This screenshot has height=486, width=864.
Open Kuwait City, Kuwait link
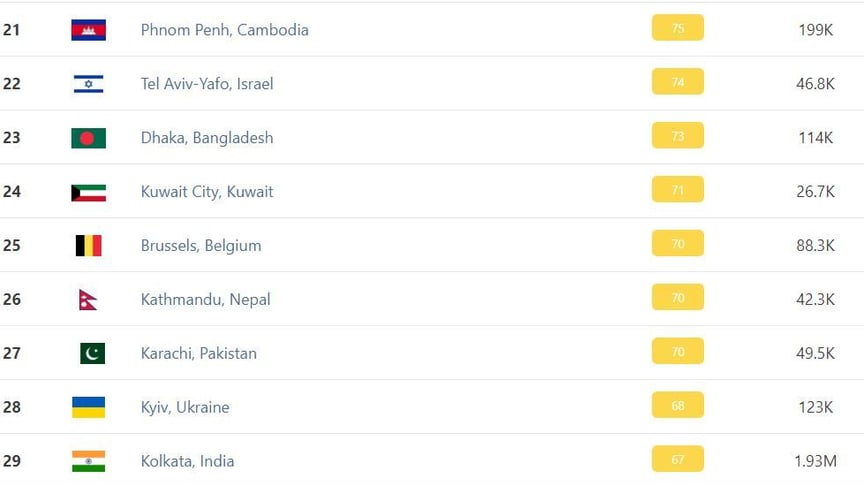(x=207, y=192)
